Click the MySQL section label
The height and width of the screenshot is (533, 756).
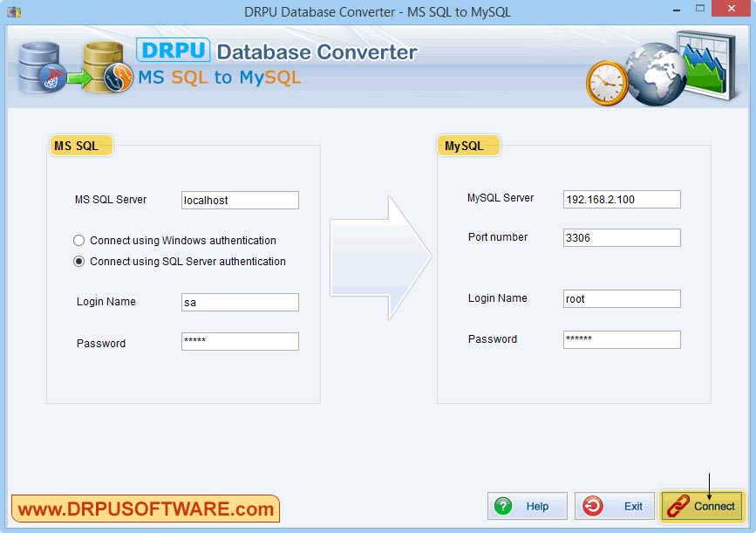point(467,146)
